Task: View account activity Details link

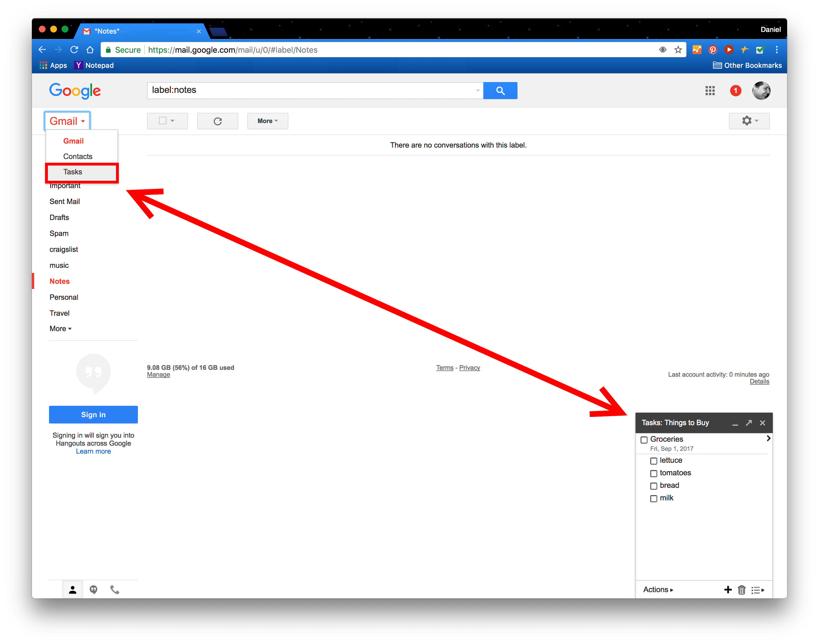Action: pos(759,381)
